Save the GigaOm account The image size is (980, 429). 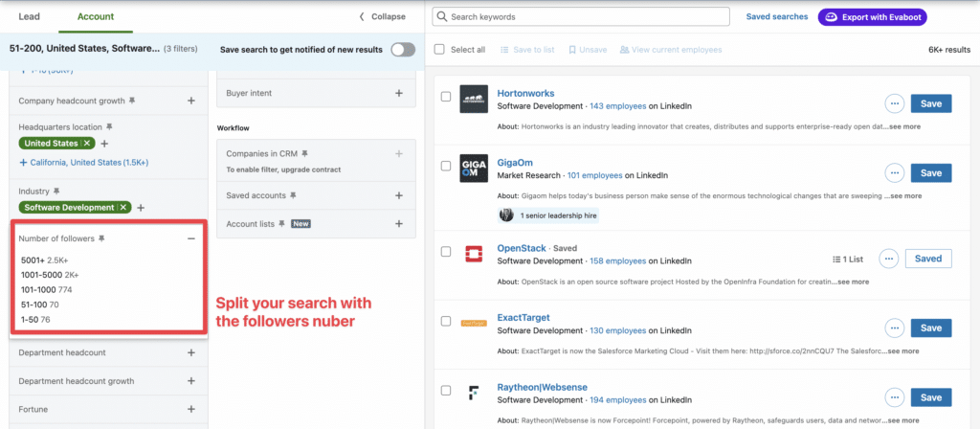(x=930, y=173)
